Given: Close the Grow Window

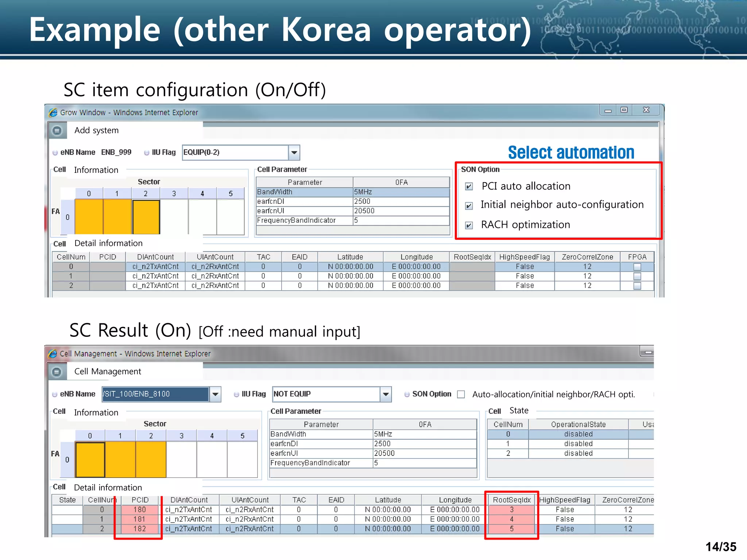Looking at the screenshot, I should (646, 110).
